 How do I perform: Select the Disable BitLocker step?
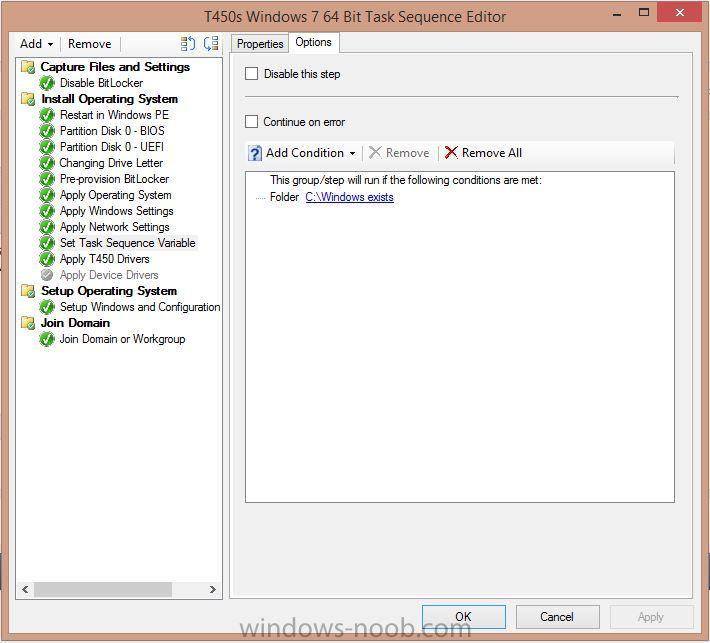coord(101,83)
